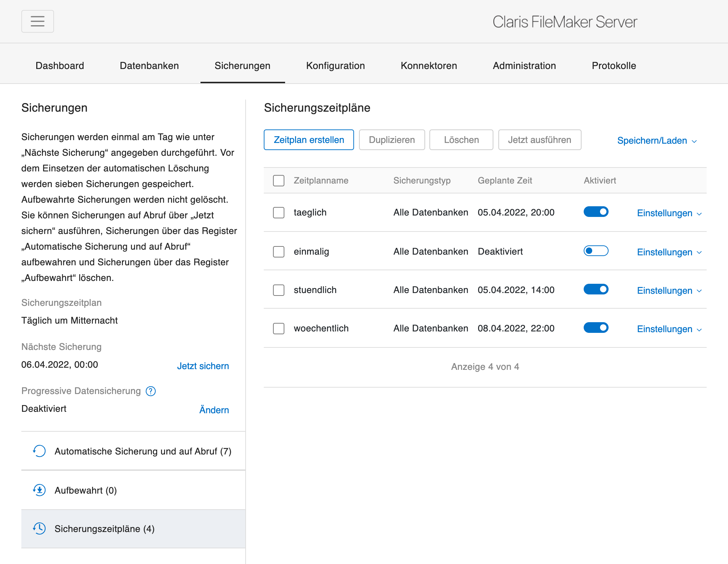Click the Aufbewahrt download icon
The height and width of the screenshot is (564, 728).
[x=39, y=490]
